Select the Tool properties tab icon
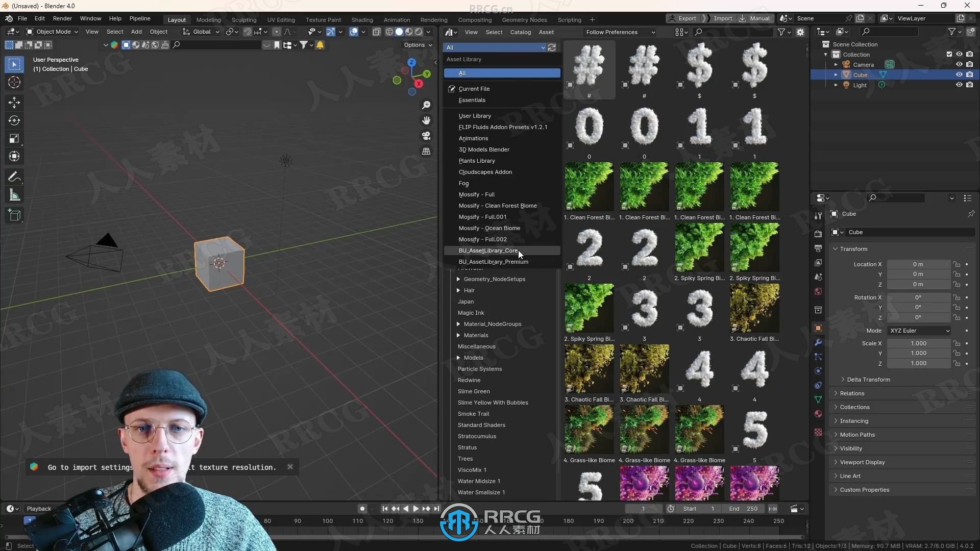The width and height of the screenshot is (980, 551). coord(818,216)
